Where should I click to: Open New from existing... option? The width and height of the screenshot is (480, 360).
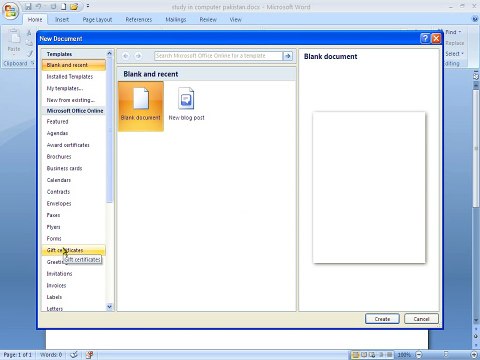pyautogui.click(x=74, y=100)
